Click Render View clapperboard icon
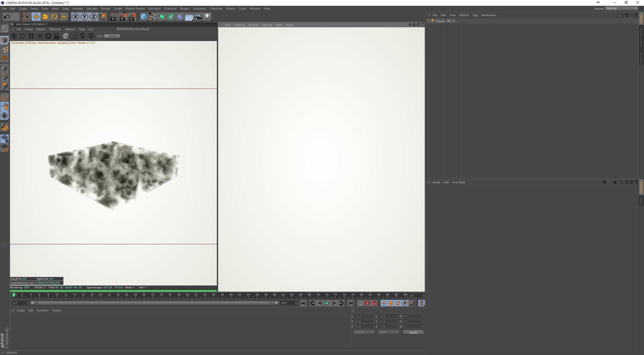 point(114,17)
